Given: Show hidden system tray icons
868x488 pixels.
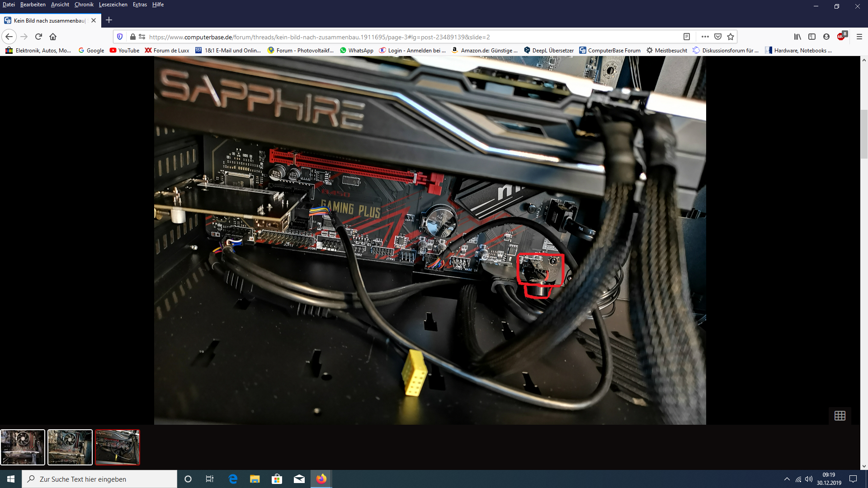Looking at the screenshot, I should point(787,479).
